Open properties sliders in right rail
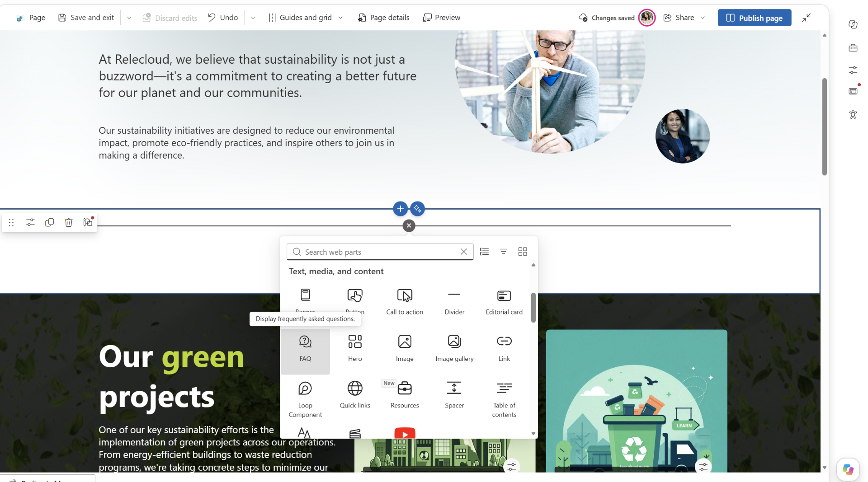This screenshot has height=482, width=868. tap(853, 70)
